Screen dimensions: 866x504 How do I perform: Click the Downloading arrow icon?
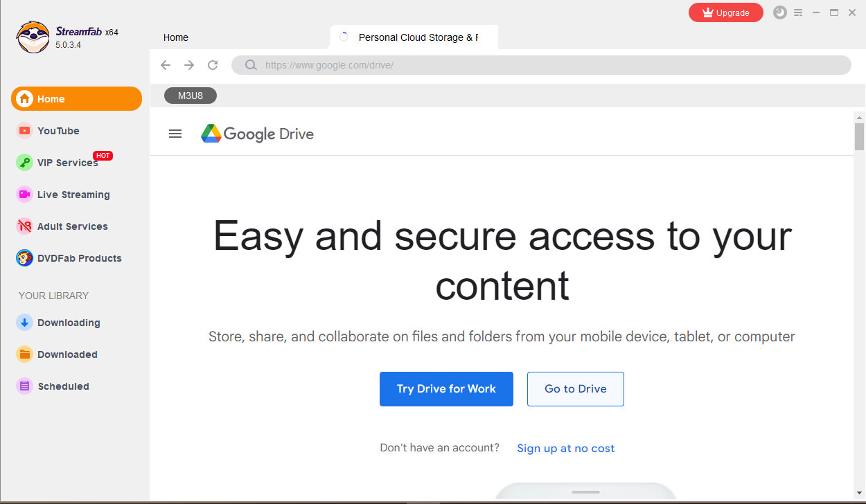pyautogui.click(x=25, y=322)
